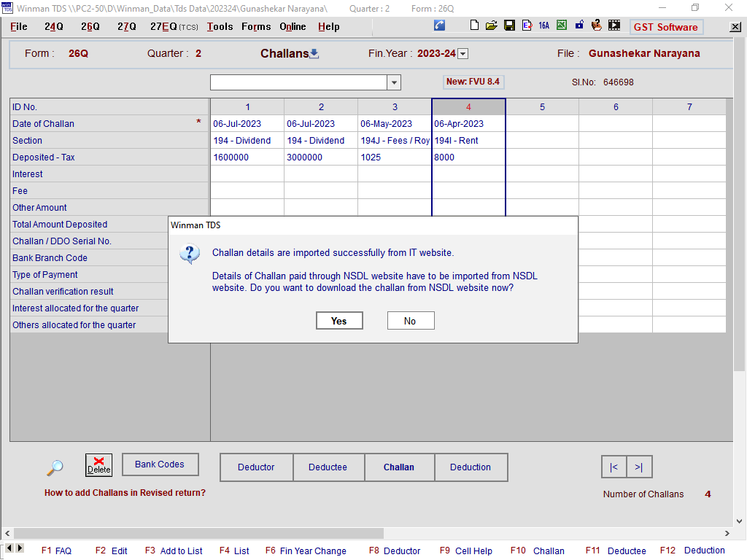Open file using the folder icon
The width and height of the screenshot is (747, 560).
click(x=492, y=26)
